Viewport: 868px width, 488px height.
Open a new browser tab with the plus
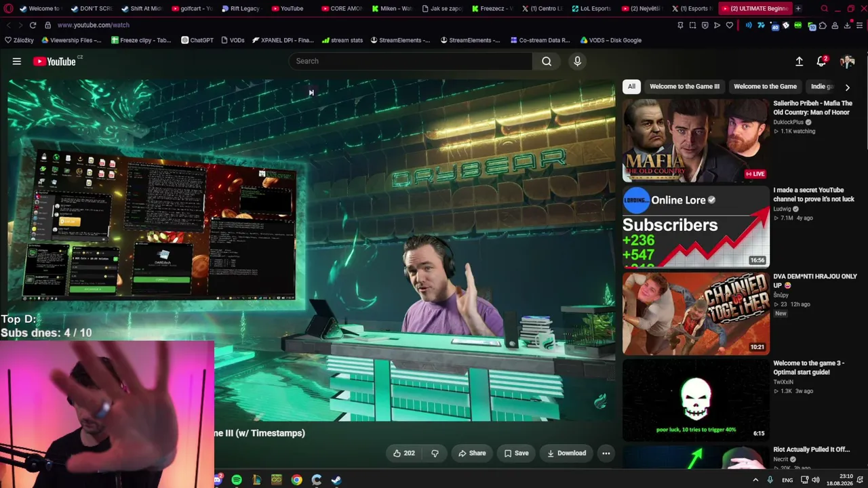[x=798, y=9]
